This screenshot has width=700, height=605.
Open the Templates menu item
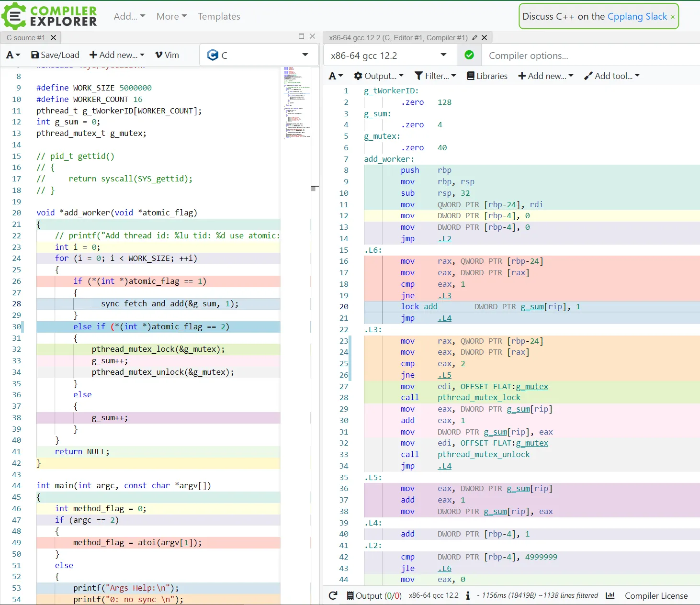tap(219, 16)
